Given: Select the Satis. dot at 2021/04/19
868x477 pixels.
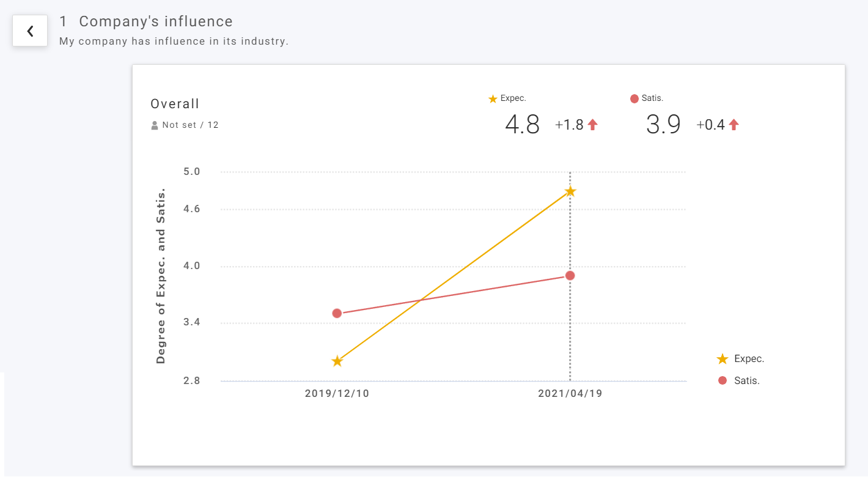Looking at the screenshot, I should click(570, 275).
